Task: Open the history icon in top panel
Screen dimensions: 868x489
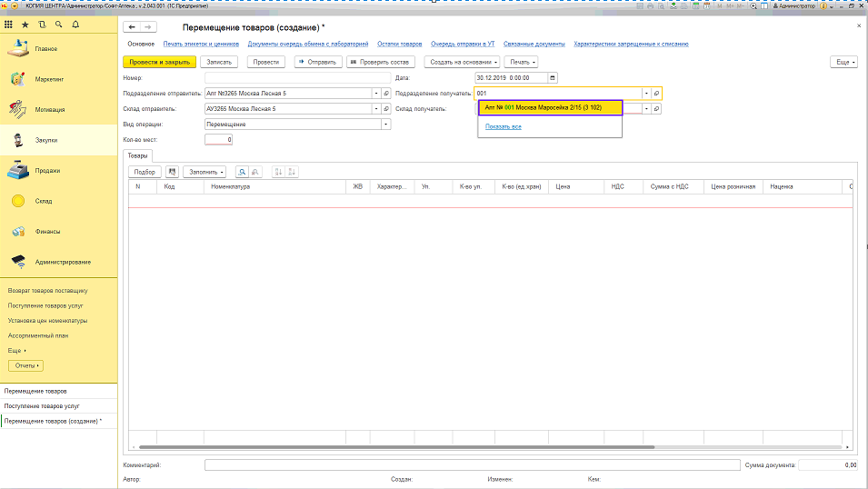Action: 42,24
